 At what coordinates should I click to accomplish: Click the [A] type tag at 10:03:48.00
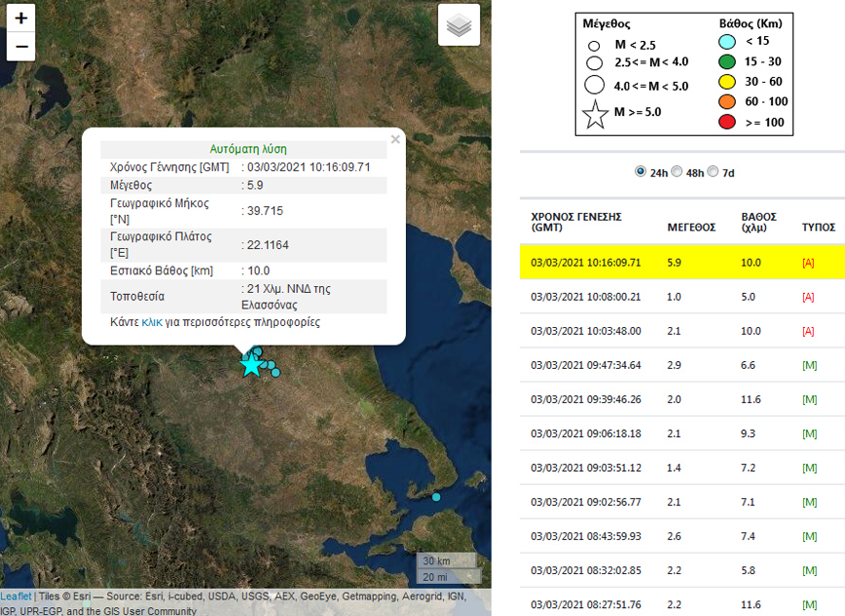coord(808,331)
